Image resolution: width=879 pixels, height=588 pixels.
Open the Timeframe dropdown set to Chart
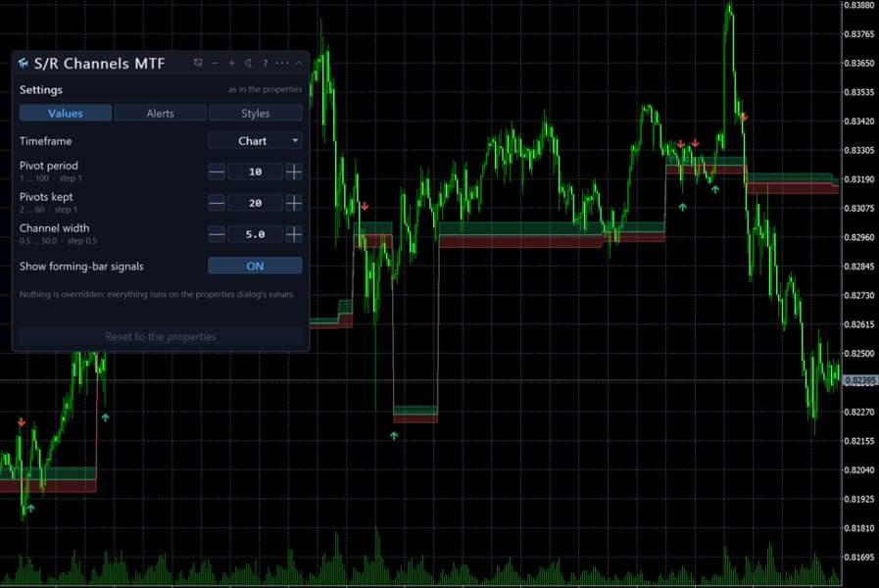tap(255, 141)
